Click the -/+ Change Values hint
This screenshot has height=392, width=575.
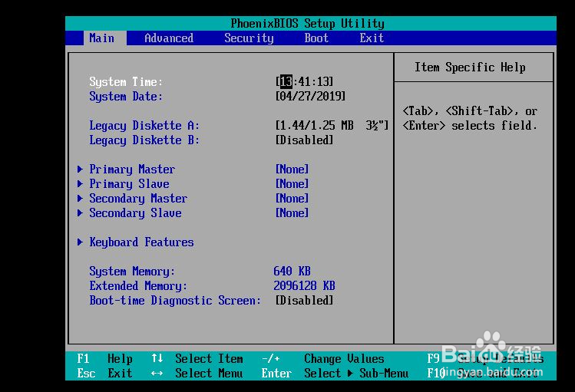323,359
